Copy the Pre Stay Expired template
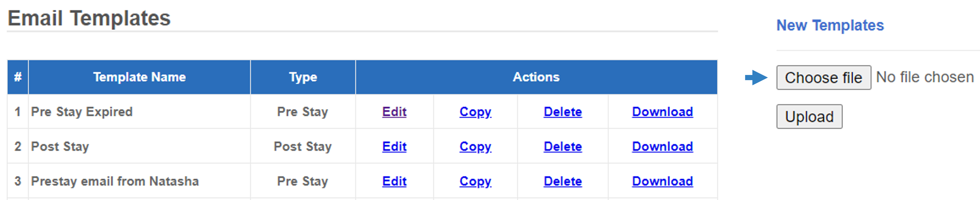This screenshot has width=980, height=200. (x=475, y=112)
